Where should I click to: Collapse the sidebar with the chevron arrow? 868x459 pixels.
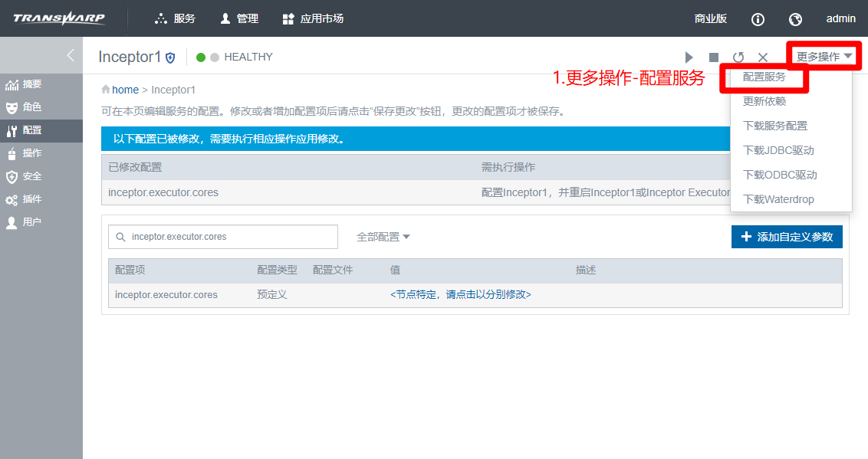pyautogui.click(x=71, y=55)
